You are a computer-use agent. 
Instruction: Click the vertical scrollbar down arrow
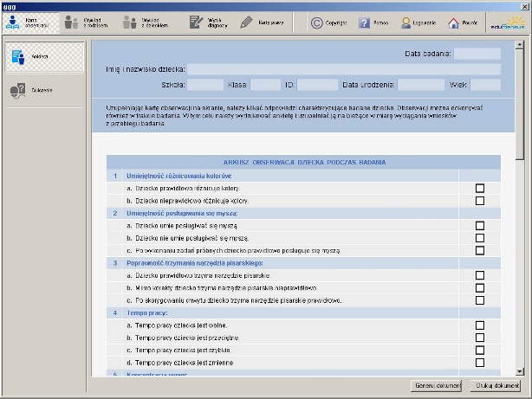(520, 368)
